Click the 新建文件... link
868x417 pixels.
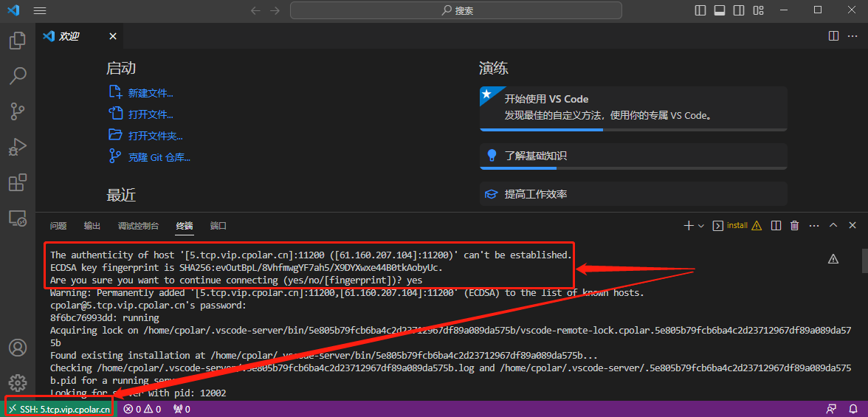point(151,93)
